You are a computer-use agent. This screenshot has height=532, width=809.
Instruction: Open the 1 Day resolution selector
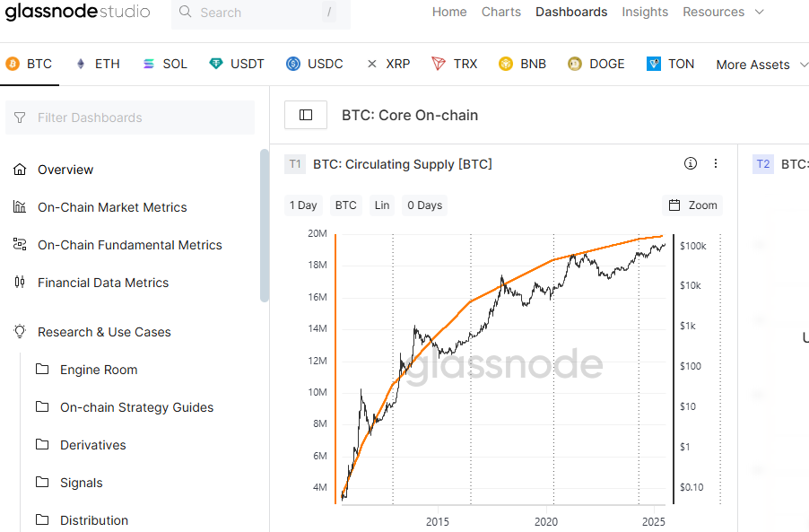(303, 205)
